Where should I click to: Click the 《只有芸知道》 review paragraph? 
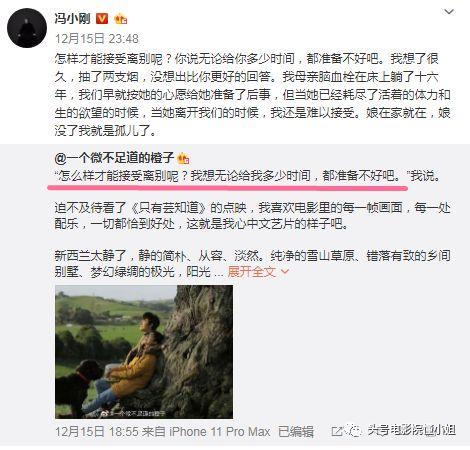(253, 216)
